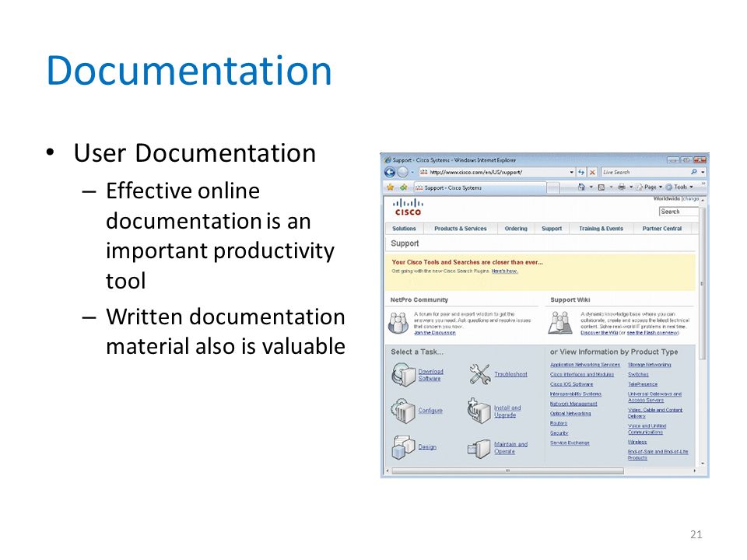Open the Training & Events navigation menu
Viewport: 747px width, 560px height.
pyautogui.click(x=601, y=229)
